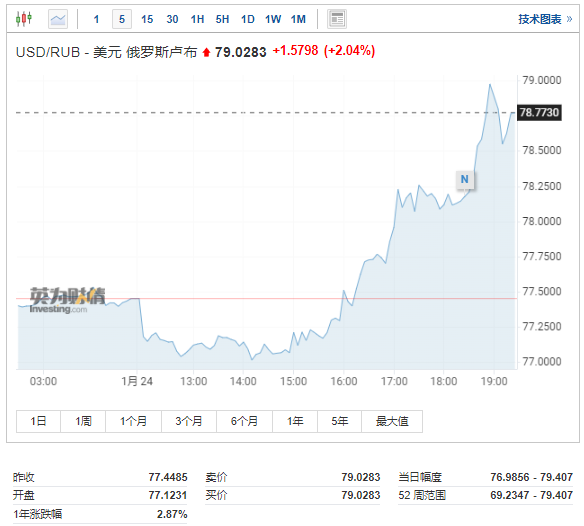Select the area chart icon
Screen dimensions: 584x526
(x=58, y=19)
